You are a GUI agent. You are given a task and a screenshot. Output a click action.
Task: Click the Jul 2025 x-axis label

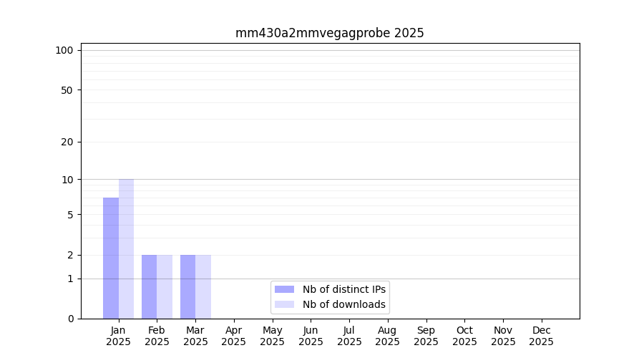coord(349,336)
